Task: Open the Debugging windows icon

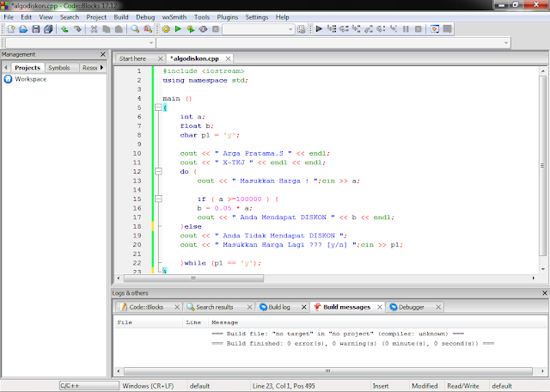Action: coord(435,29)
